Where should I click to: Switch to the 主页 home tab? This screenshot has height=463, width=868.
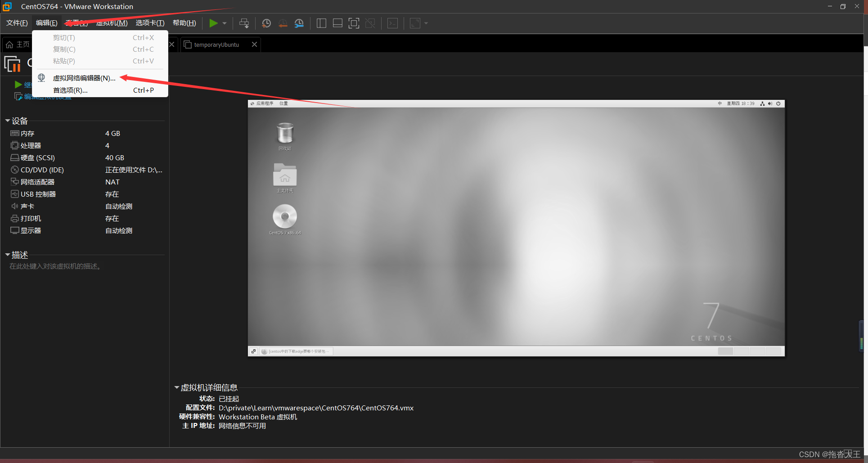pyautogui.click(x=18, y=45)
